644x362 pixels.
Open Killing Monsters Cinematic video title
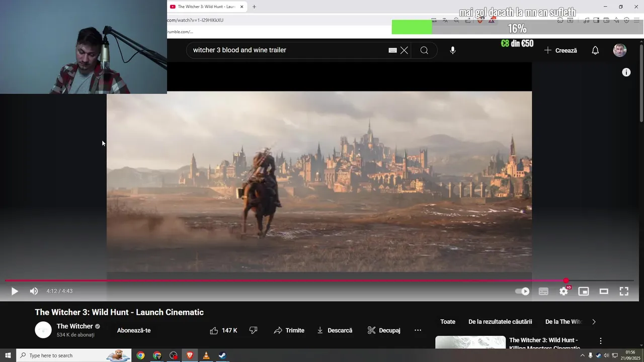544,344
